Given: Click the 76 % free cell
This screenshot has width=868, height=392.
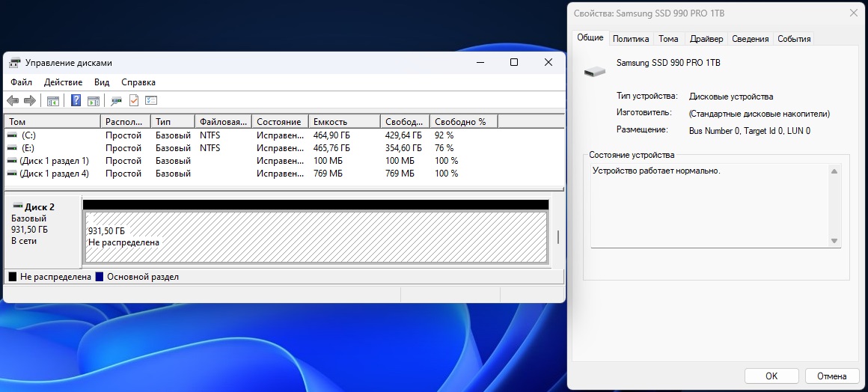Looking at the screenshot, I should click(444, 148).
